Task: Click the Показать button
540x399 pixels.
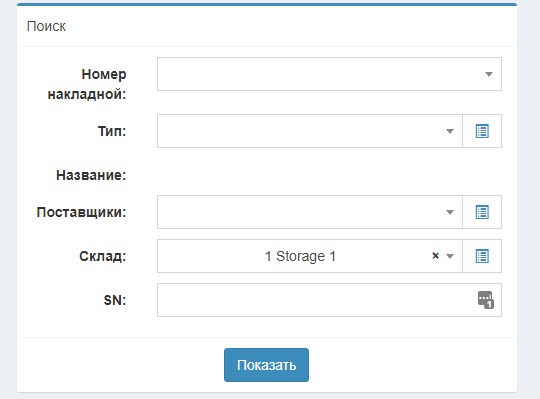Action: click(x=266, y=365)
